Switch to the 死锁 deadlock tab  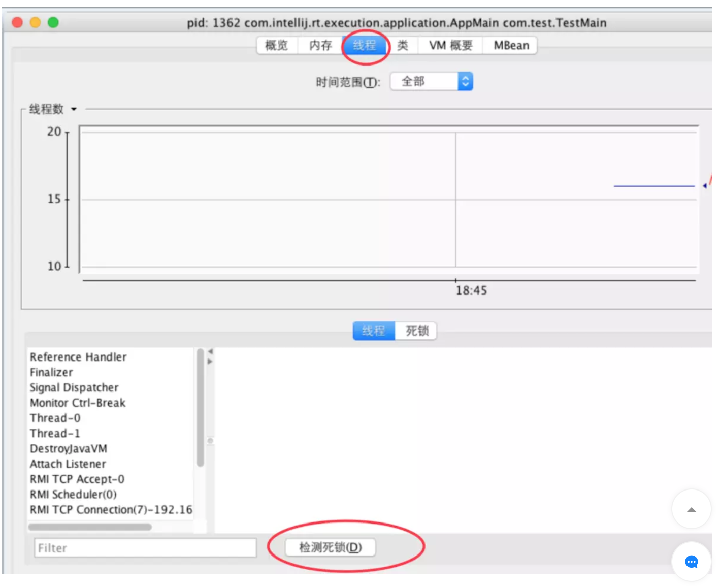[x=417, y=331]
